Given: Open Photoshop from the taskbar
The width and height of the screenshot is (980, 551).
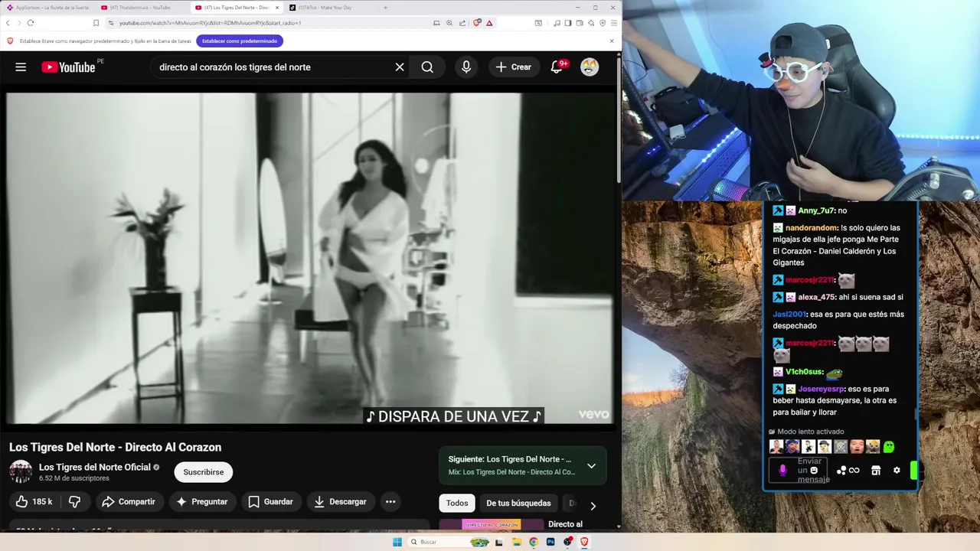Looking at the screenshot, I should (x=550, y=542).
